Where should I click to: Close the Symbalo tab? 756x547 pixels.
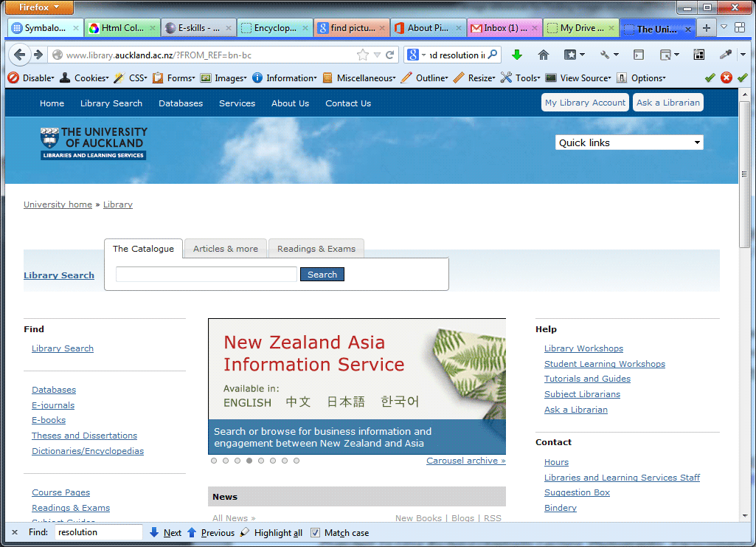pos(76,28)
